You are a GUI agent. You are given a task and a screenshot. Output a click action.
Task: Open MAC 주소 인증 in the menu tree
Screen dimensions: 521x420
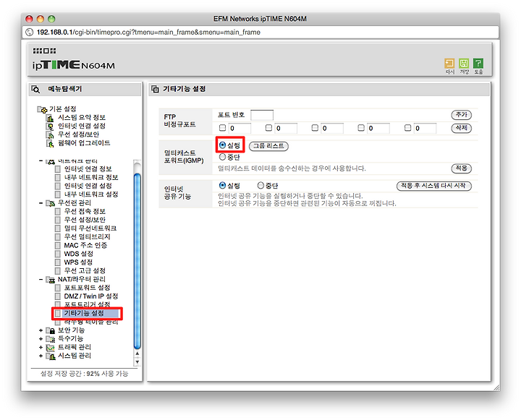coord(85,245)
